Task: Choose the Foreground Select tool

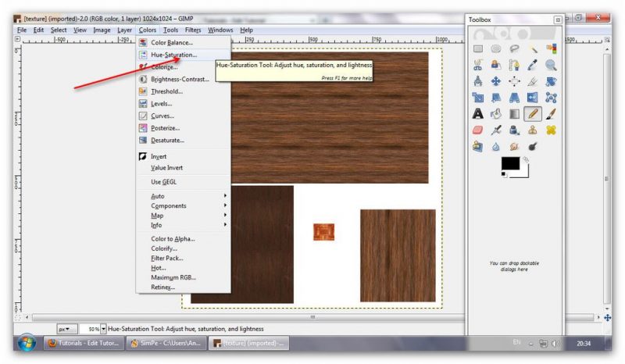Action: point(496,65)
